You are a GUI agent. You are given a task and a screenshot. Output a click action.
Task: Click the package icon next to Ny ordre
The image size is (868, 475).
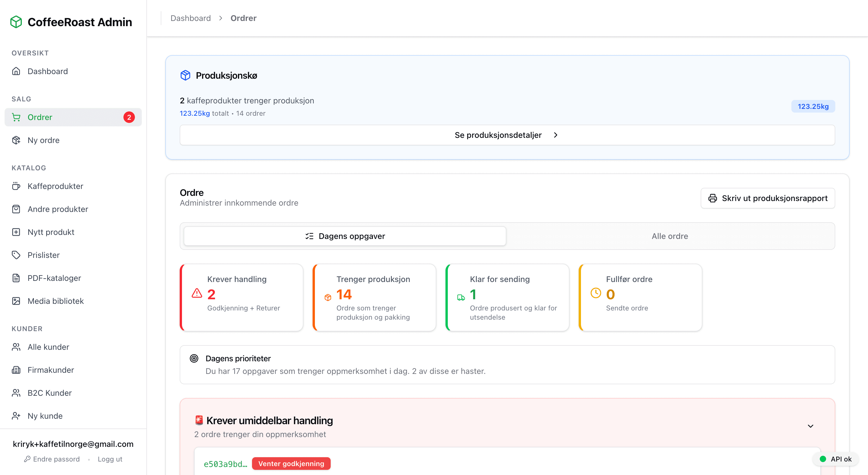pos(16,140)
